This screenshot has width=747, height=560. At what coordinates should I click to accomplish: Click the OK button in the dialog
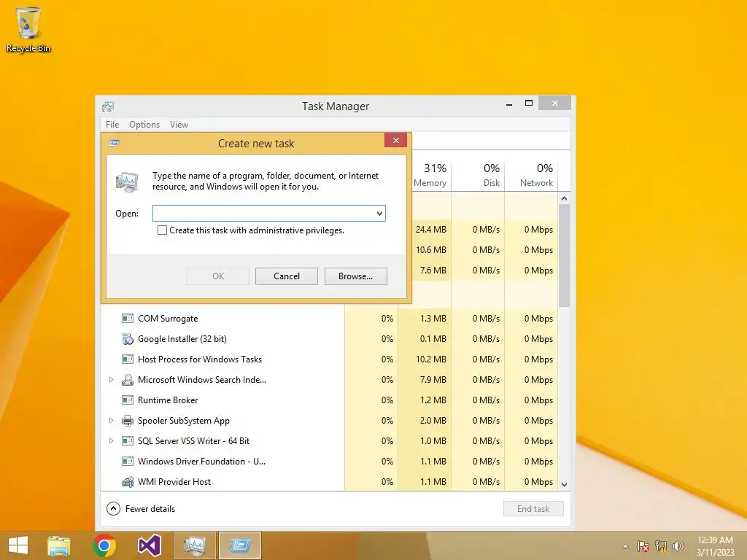218,276
